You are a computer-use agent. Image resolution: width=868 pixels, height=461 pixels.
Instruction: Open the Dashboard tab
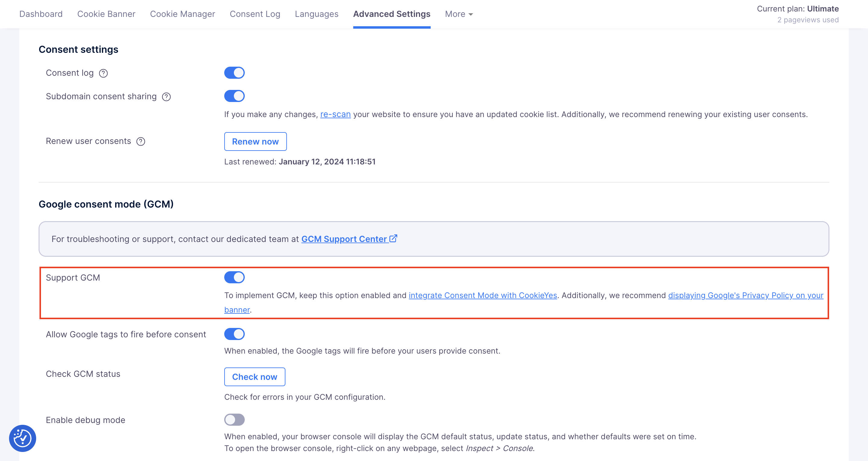[41, 14]
